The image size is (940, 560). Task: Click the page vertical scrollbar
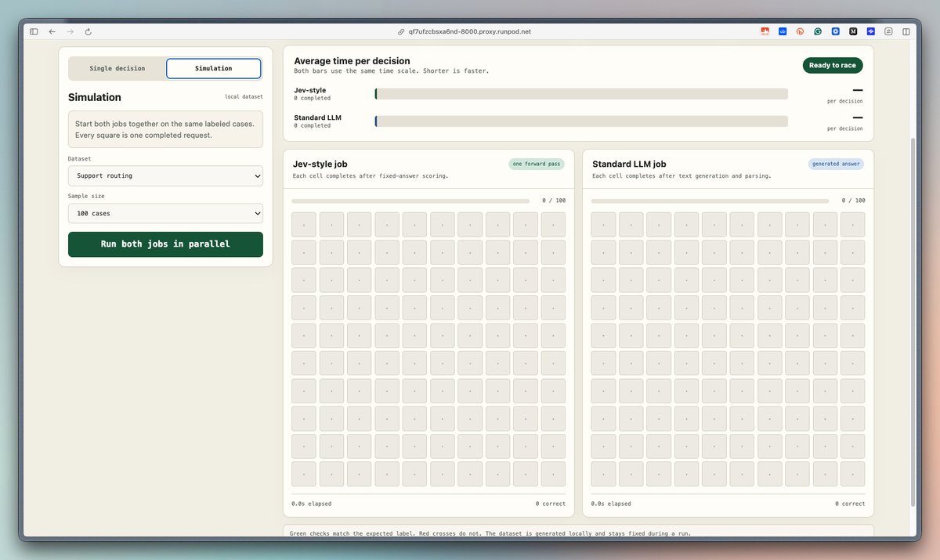coord(914,321)
